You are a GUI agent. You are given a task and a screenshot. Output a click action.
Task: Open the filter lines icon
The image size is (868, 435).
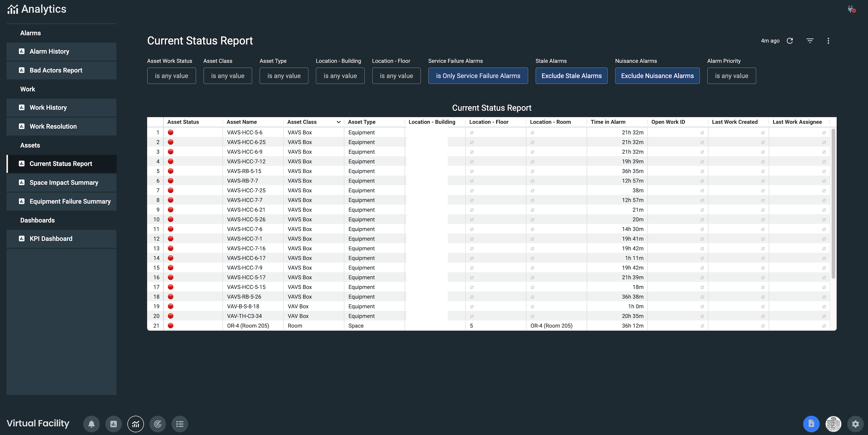tap(810, 41)
